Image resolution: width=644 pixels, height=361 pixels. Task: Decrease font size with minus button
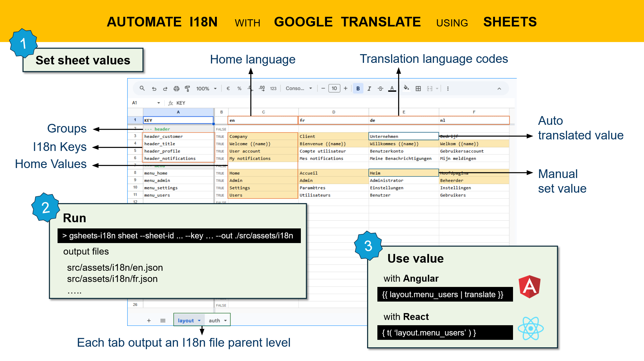[x=323, y=88]
